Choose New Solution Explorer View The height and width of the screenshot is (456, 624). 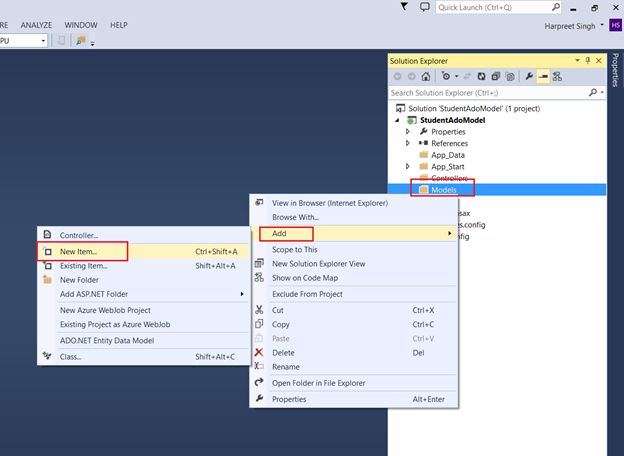pyautogui.click(x=318, y=264)
